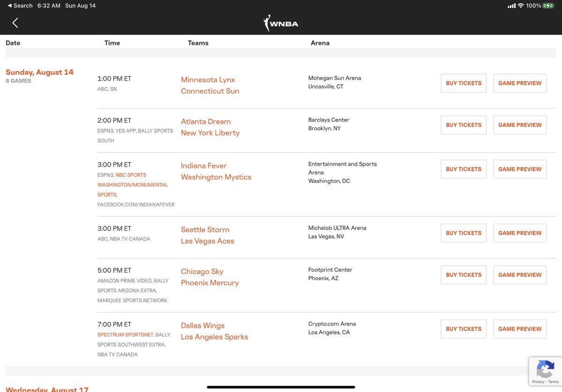Select the Footprint Center arena text
Viewport: 562px width, 392px height.
click(330, 270)
